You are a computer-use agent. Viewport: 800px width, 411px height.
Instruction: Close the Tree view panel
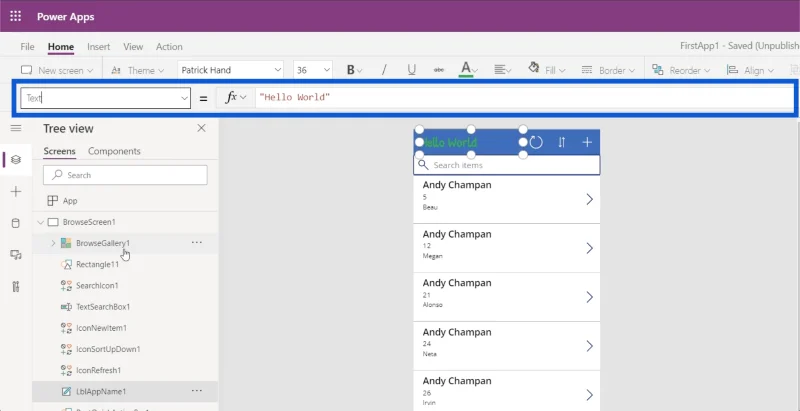[202, 128]
